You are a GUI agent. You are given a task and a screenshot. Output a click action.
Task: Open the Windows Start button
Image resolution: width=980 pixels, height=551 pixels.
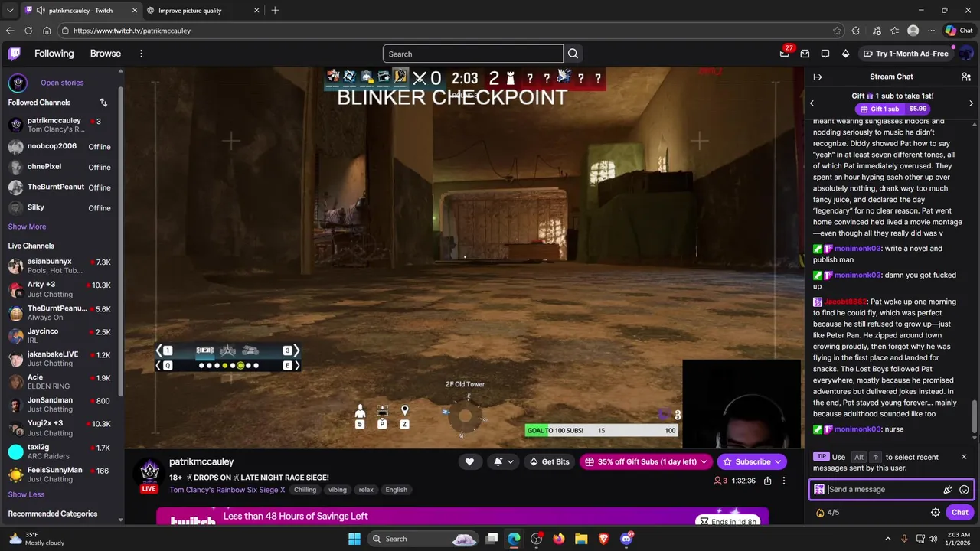click(x=354, y=539)
